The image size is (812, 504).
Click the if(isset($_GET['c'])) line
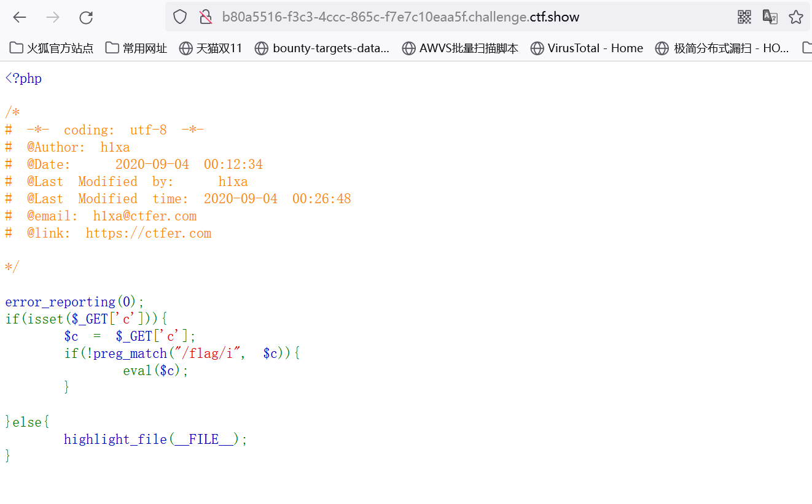click(87, 319)
